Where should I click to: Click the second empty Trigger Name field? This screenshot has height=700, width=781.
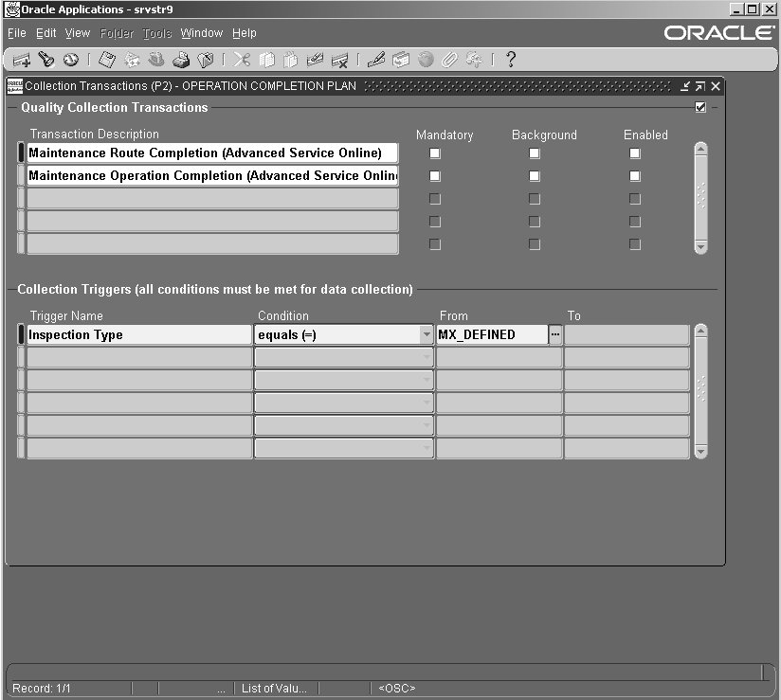pyautogui.click(x=139, y=381)
